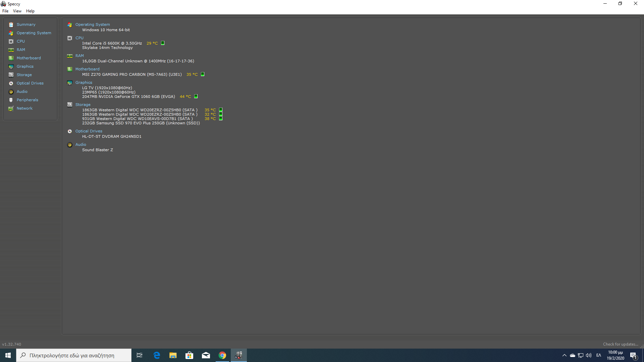This screenshot has width=644, height=362.
Task: Select the Audio speaker sidebar icon
Action: [x=11, y=92]
